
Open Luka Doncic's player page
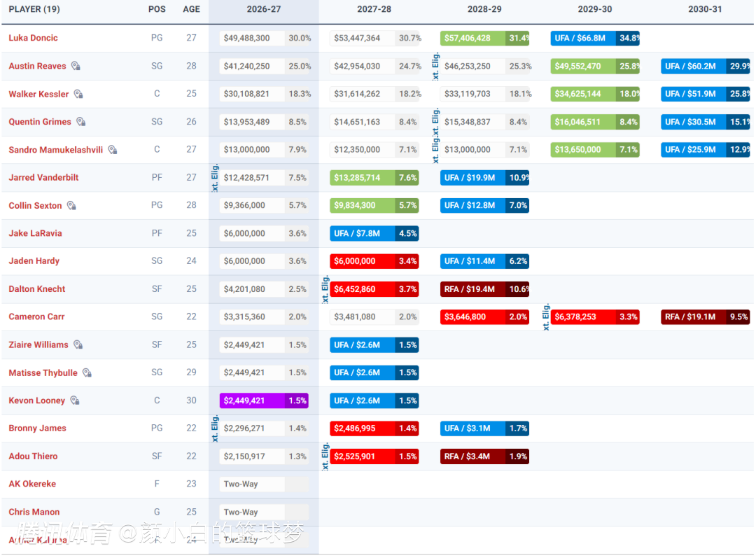(34, 38)
